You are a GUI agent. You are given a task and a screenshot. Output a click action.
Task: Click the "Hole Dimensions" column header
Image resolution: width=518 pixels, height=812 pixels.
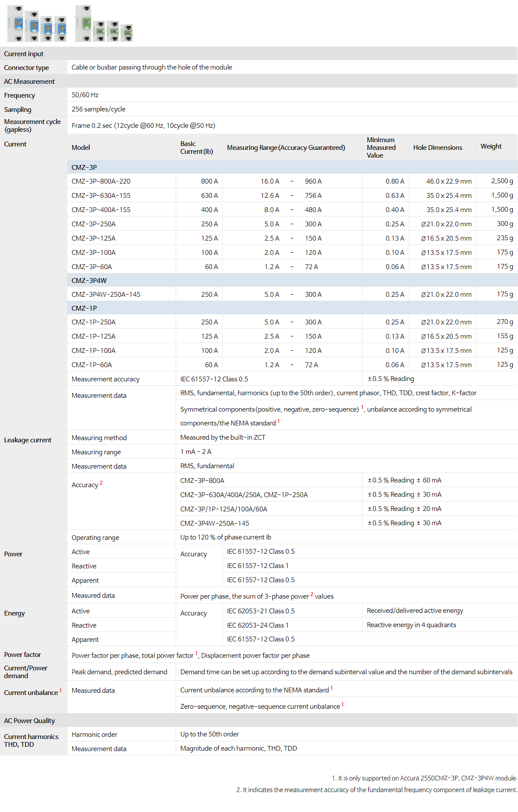438,148
